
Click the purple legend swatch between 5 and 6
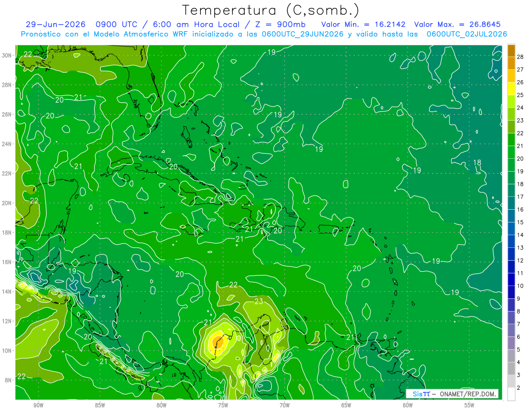point(511,343)
